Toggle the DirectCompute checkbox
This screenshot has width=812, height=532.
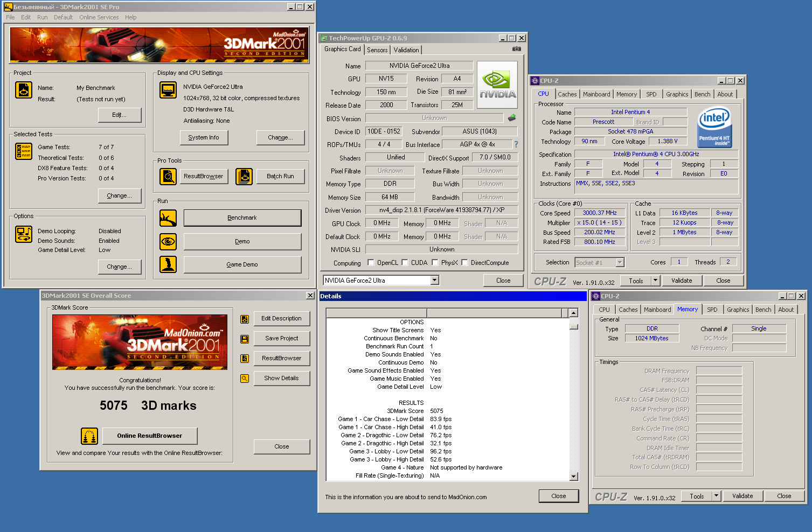tap(464, 263)
